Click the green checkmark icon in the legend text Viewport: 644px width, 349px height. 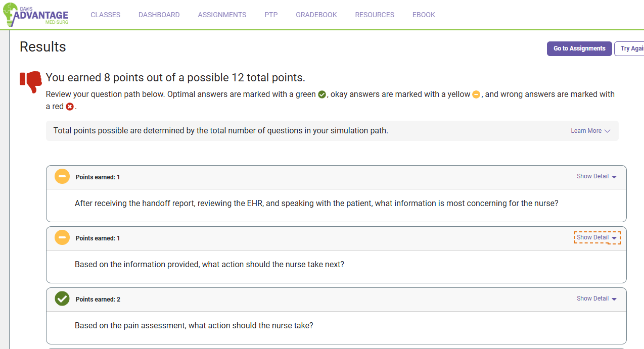click(322, 94)
